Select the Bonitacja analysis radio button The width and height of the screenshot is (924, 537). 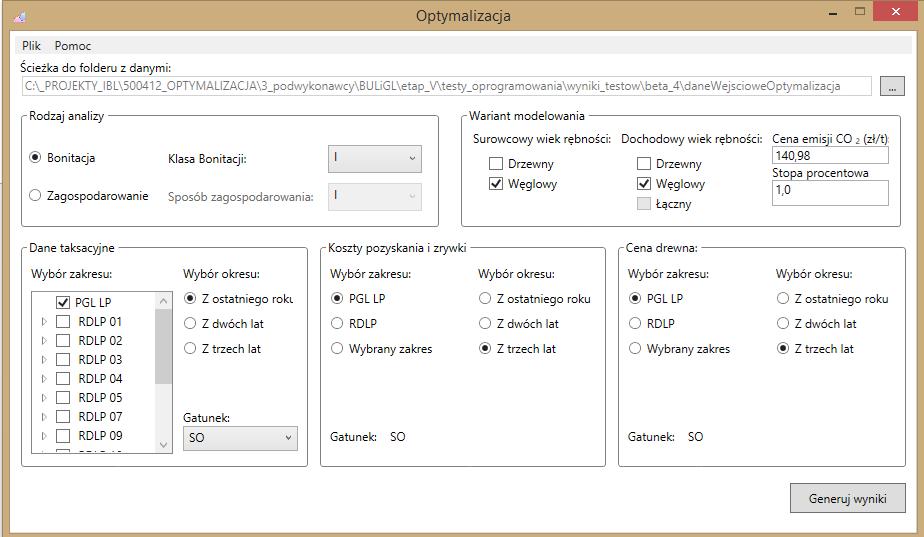coord(35,157)
